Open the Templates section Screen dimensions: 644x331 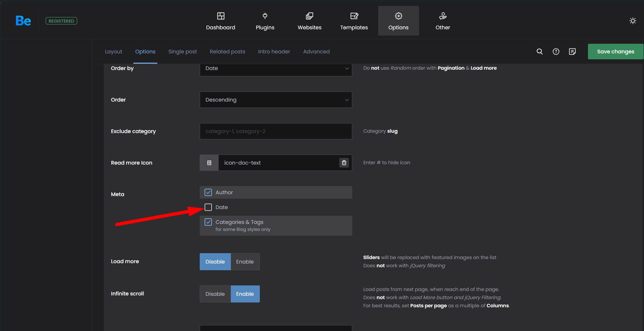[354, 21]
